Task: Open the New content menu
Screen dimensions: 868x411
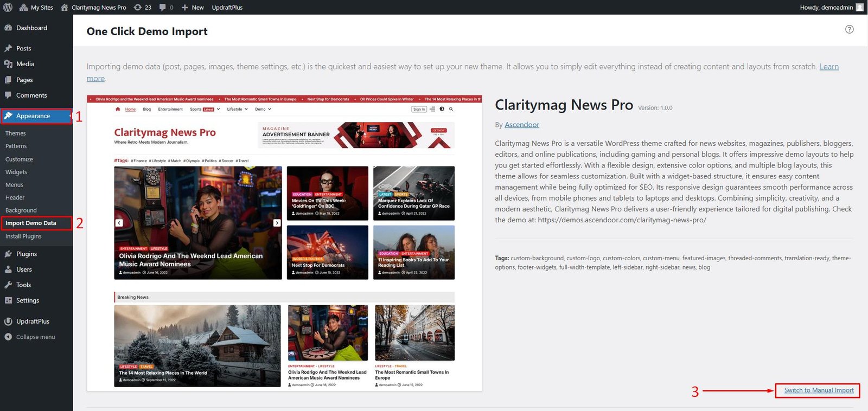Action: (193, 8)
